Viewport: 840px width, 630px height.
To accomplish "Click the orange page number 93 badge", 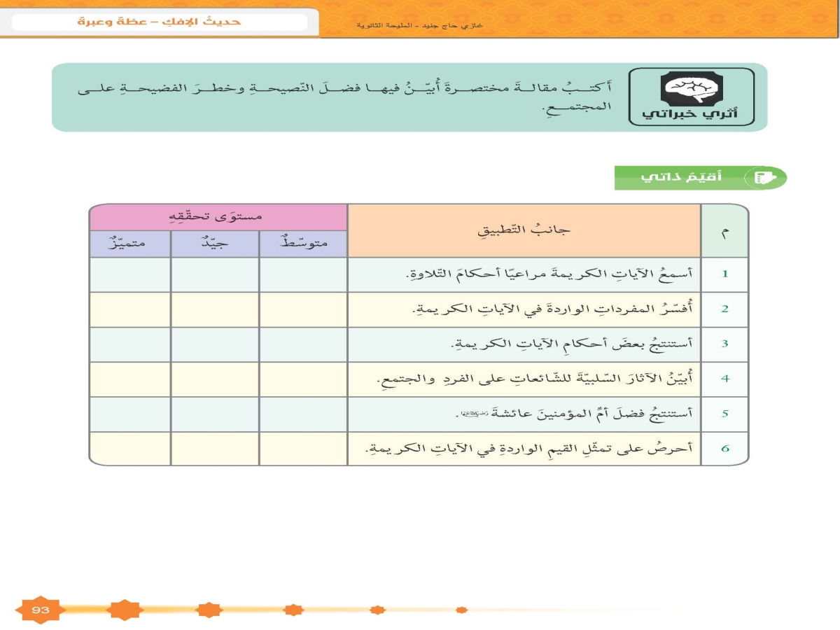I will coord(41,610).
